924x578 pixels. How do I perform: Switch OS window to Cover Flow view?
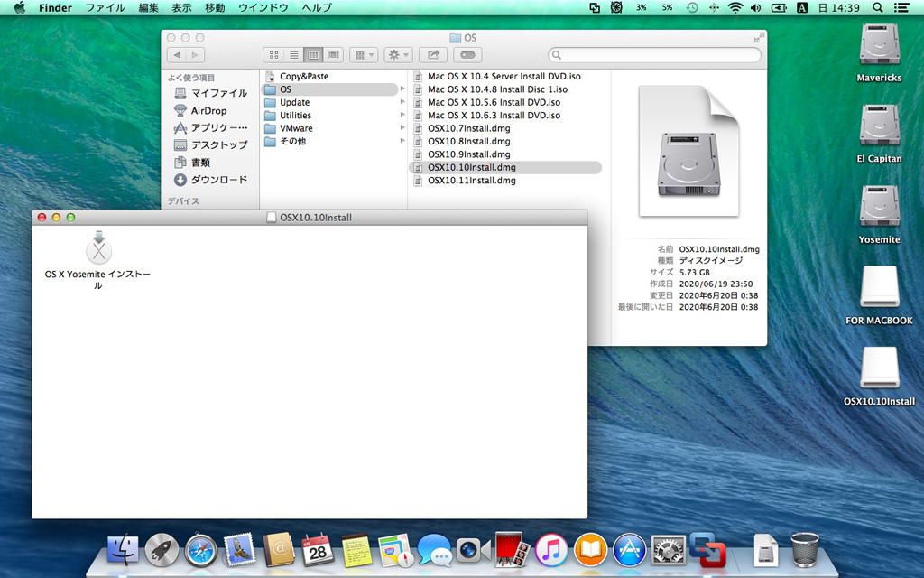pos(333,55)
